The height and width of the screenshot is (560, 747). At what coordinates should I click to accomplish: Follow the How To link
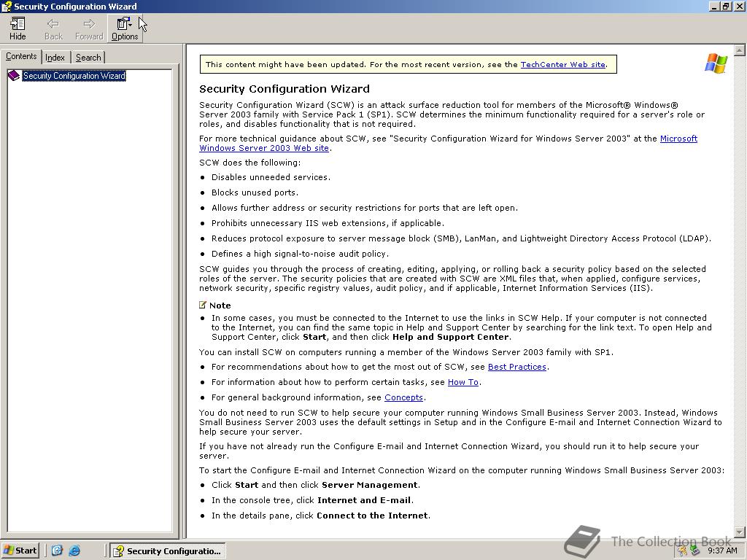463,382
